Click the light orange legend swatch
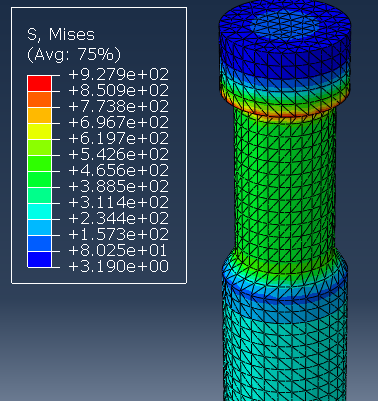This screenshot has width=378, height=401. (x=39, y=116)
